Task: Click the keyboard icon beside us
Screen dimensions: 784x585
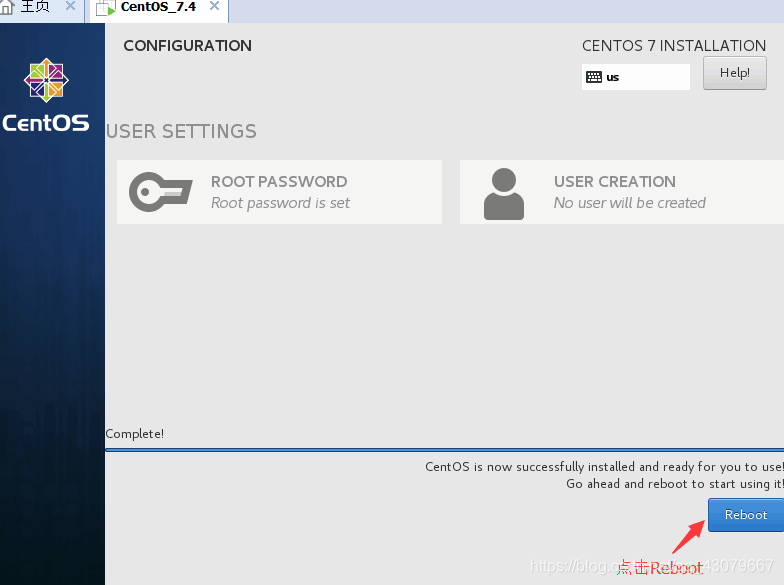Action: [x=594, y=77]
